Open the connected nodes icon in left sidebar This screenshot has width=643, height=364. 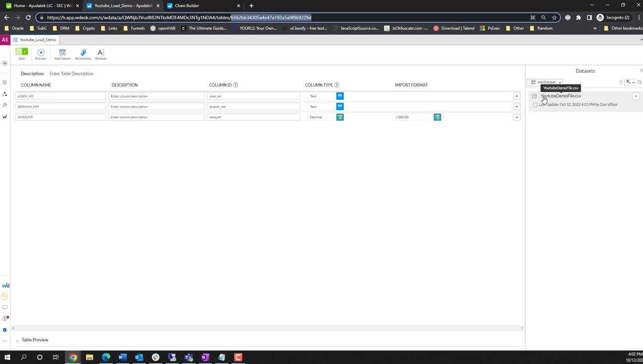click(5, 94)
